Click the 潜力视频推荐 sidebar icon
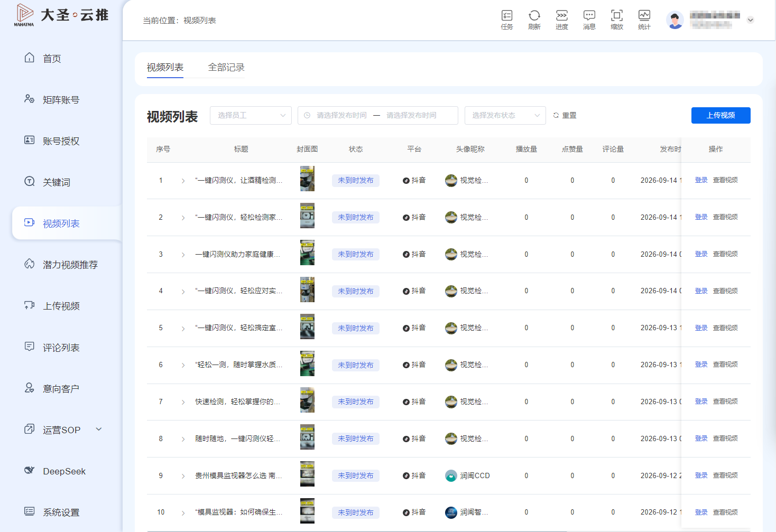This screenshot has width=776, height=532. point(30,264)
